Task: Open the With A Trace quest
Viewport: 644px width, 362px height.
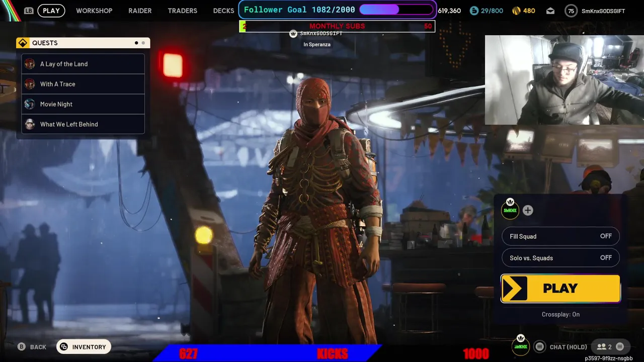Action: [x=83, y=84]
